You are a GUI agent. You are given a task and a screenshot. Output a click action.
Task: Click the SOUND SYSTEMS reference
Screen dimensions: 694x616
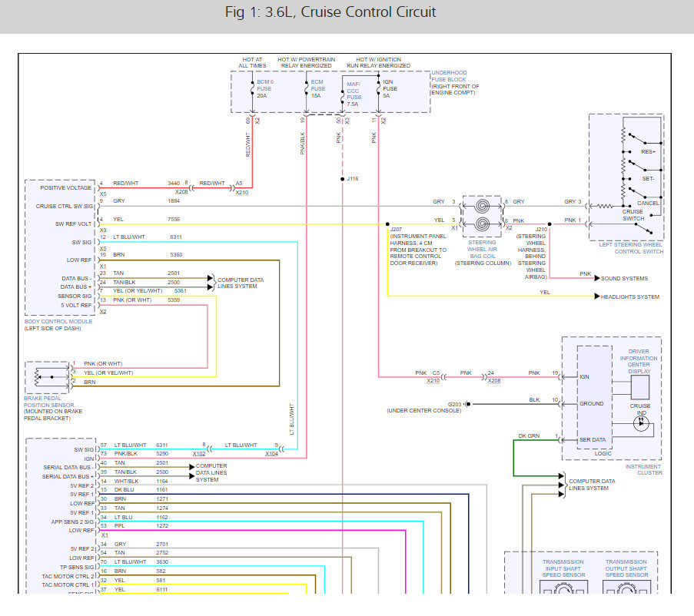(x=624, y=279)
